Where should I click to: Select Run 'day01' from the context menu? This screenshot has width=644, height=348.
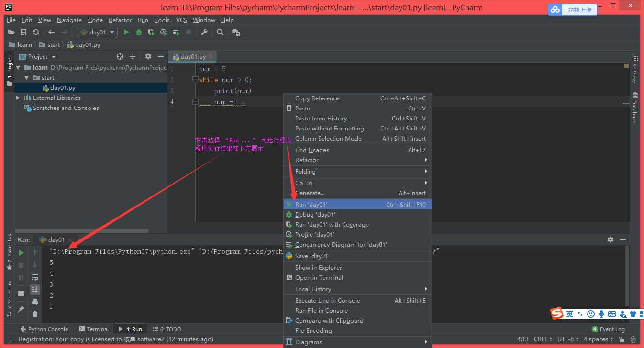[x=358, y=205]
